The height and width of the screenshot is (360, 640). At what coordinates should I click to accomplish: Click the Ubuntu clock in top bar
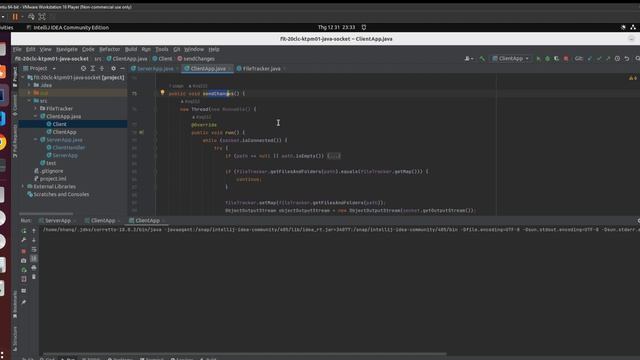[x=336, y=27]
